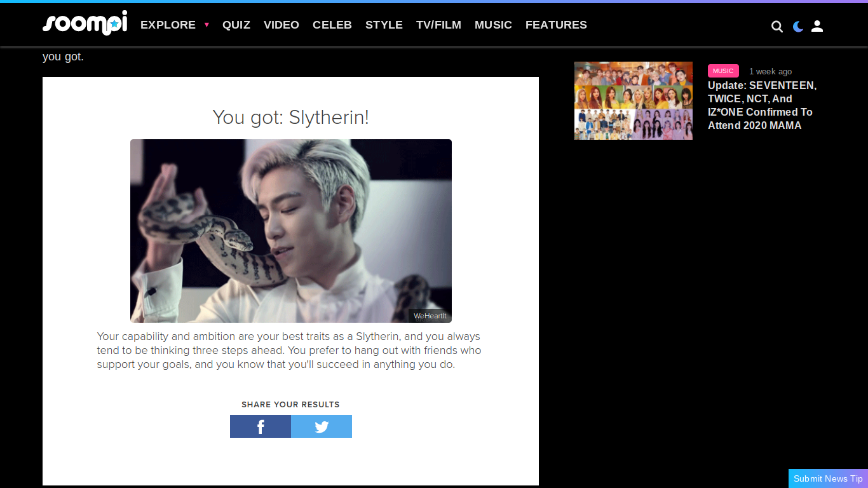Image resolution: width=868 pixels, height=488 pixels.
Task: Open the Music section
Action: pos(493,25)
